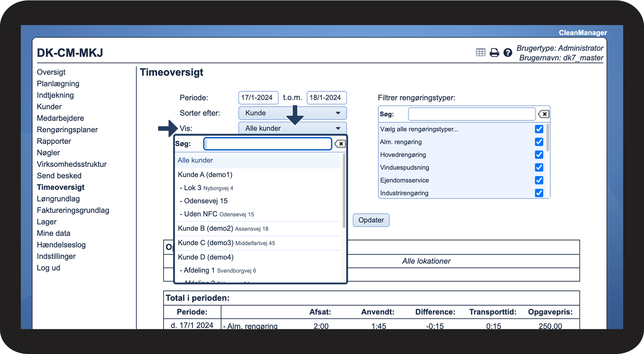Click the end date field 18/1-2024

pos(327,98)
